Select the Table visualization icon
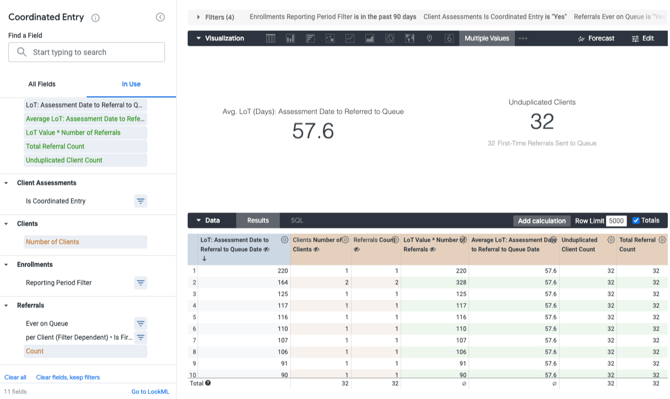670x399 pixels. [x=270, y=38]
